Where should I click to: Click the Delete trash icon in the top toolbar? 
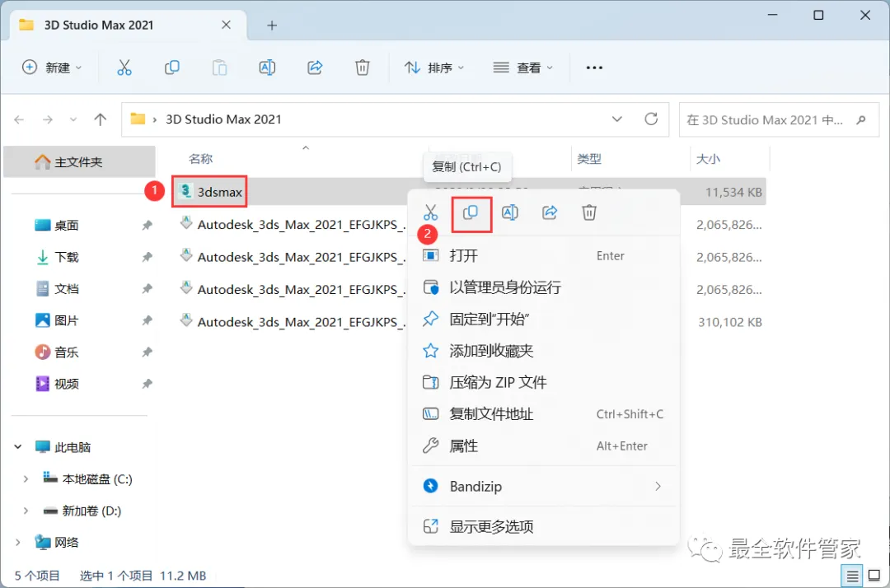(x=362, y=68)
